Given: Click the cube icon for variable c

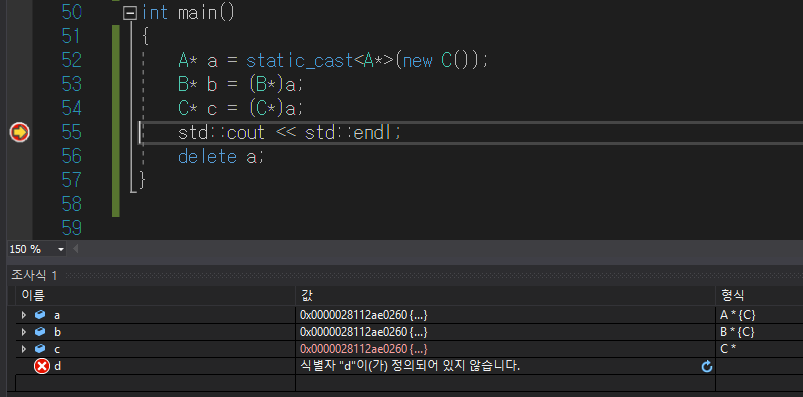Looking at the screenshot, I should 40,349.
